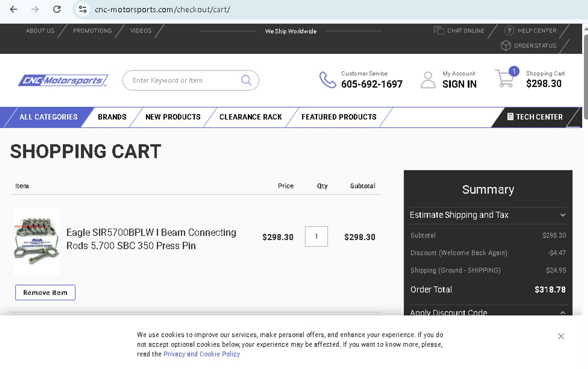Click the Chat Online icon
Image resolution: width=588 pixels, height=369 pixels.
[439, 30]
